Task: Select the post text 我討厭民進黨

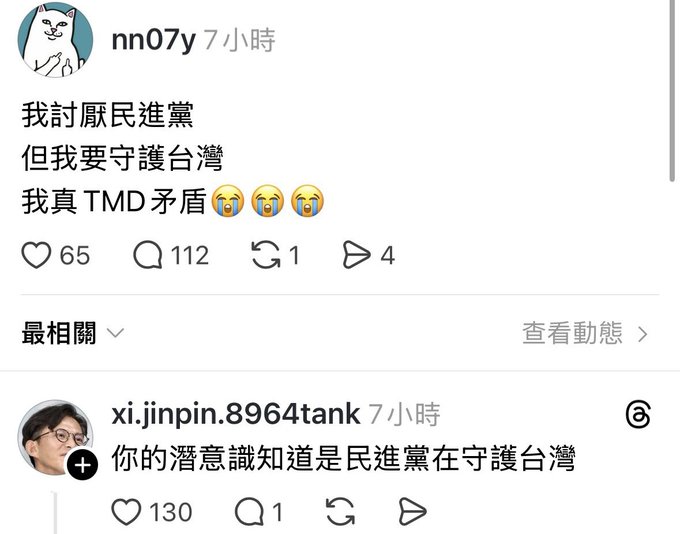Action: tap(108, 115)
